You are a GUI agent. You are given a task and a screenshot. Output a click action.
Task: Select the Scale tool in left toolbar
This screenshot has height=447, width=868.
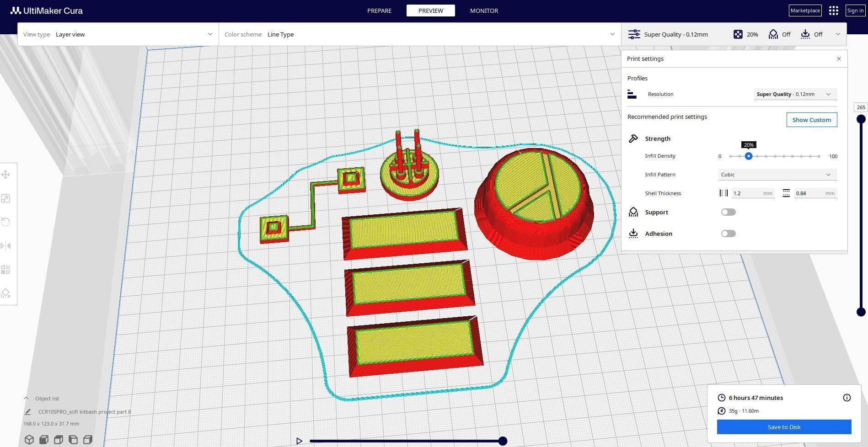(x=5, y=198)
